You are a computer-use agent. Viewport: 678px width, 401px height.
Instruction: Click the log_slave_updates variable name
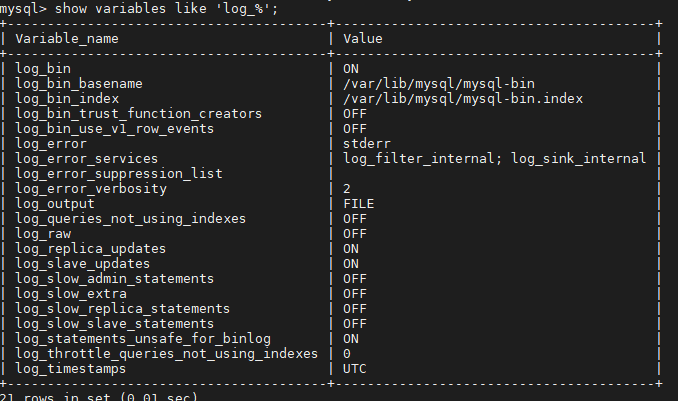pyautogui.click(x=83, y=264)
